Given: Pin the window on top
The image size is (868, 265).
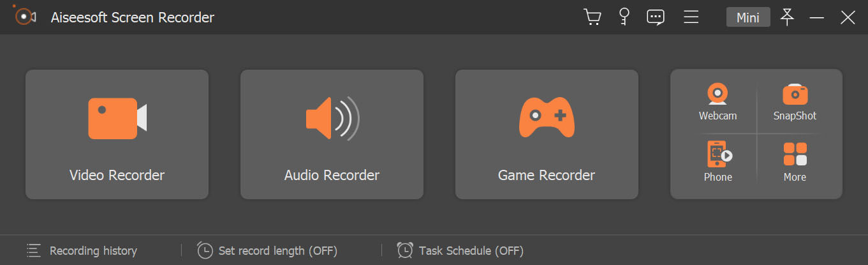Looking at the screenshot, I should coord(788,17).
